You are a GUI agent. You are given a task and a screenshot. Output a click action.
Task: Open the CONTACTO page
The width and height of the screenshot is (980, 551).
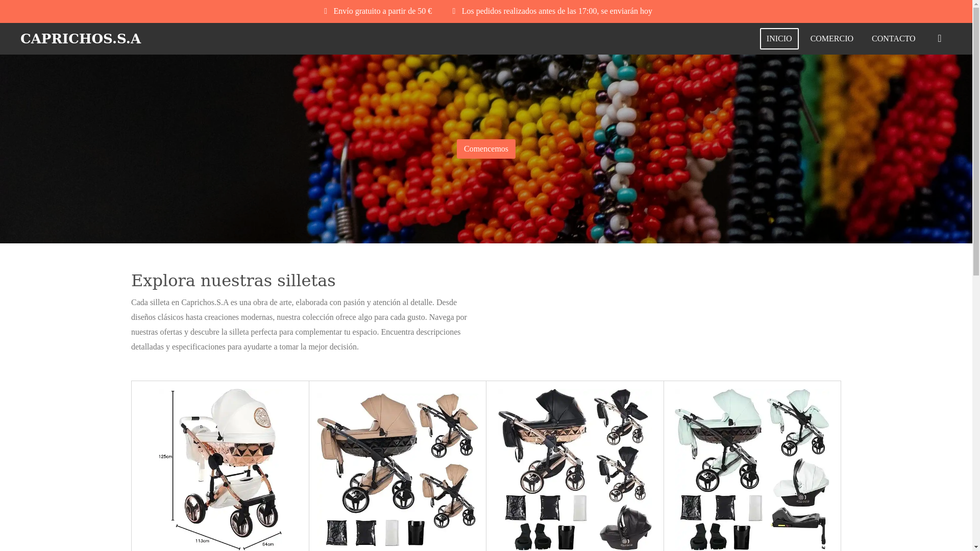(893, 39)
